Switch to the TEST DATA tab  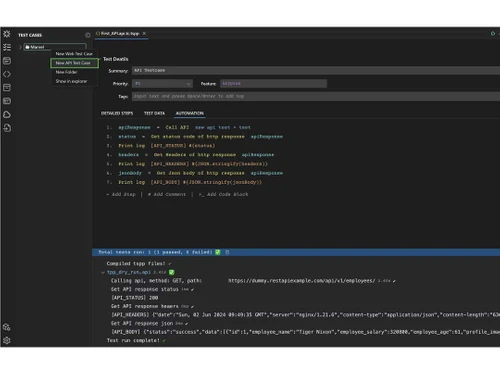(154, 113)
